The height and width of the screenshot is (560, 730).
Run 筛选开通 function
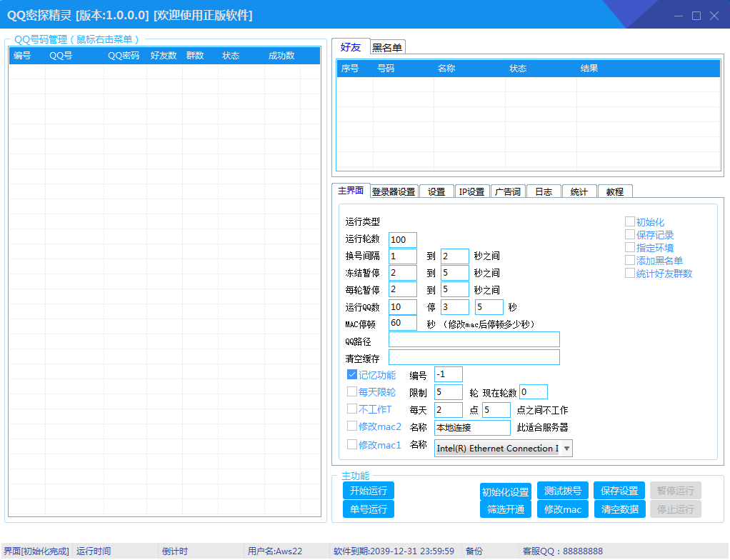[x=506, y=509]
